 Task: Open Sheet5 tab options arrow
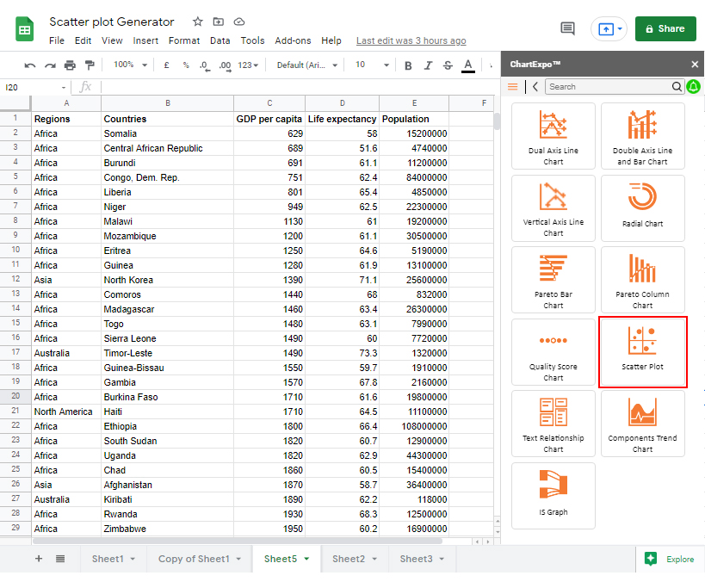click(306, 559)
